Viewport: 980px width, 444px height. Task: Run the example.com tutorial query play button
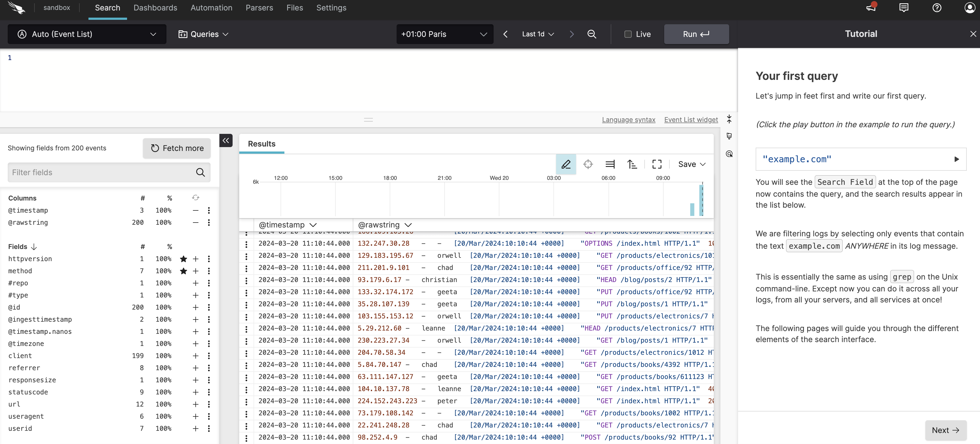956,159
